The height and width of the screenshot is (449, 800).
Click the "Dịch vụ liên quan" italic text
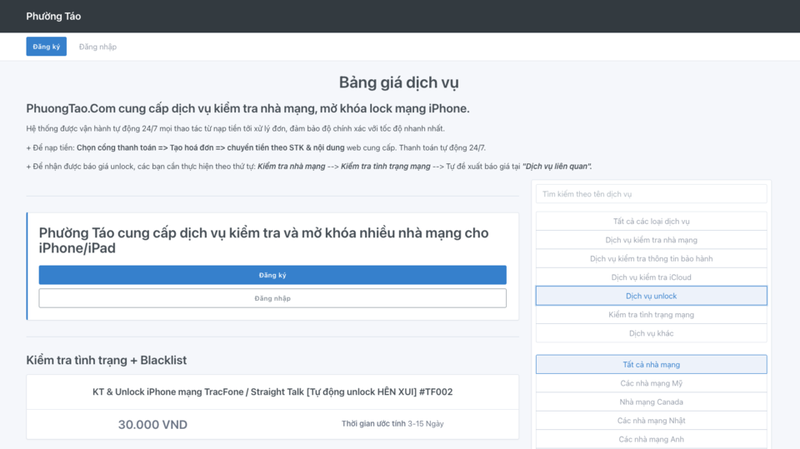click(x=557, y=166)
